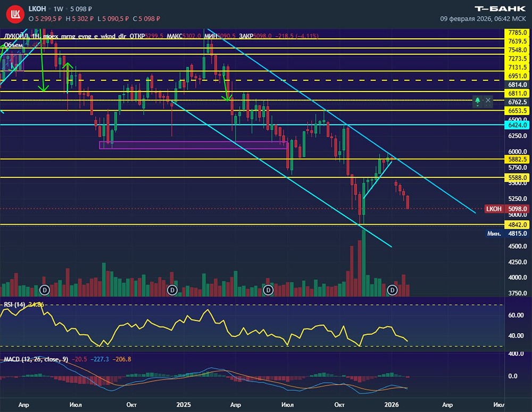Click the RSI value 34.86
Image resolution: width=532 pixels, height=412 pixels.
click(x=36, y=304)
